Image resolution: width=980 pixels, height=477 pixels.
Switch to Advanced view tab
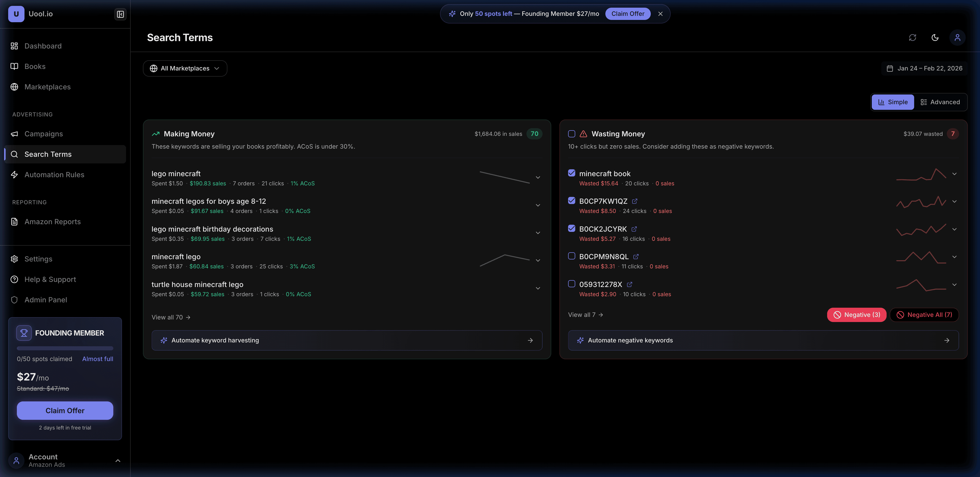(x=940, y=102)
